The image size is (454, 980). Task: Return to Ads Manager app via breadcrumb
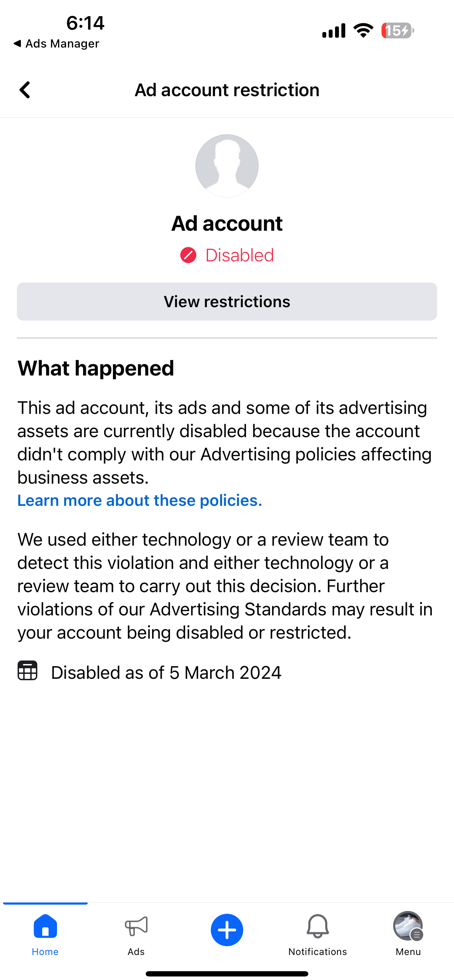point(56,44)
